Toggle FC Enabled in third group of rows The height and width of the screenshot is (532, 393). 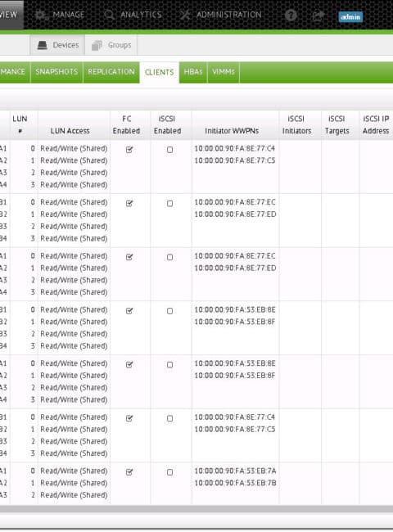click(129, 257)
